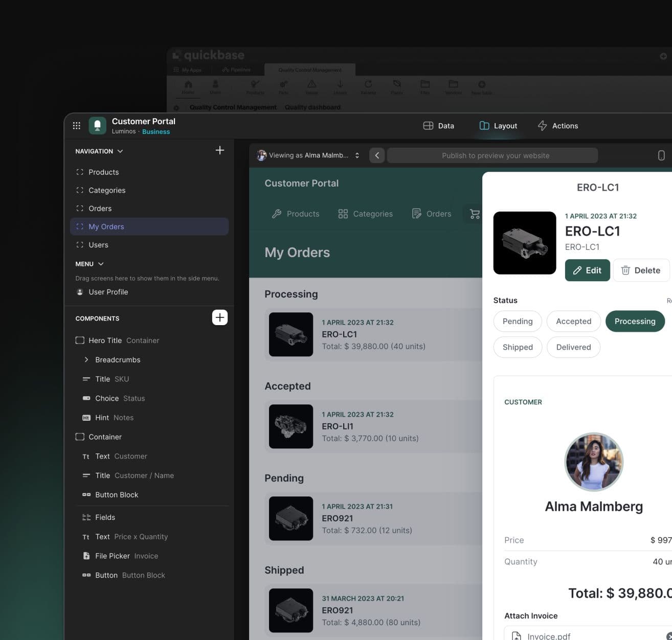Switch to the Layout tab
The image size is (672, 640).
498,126
